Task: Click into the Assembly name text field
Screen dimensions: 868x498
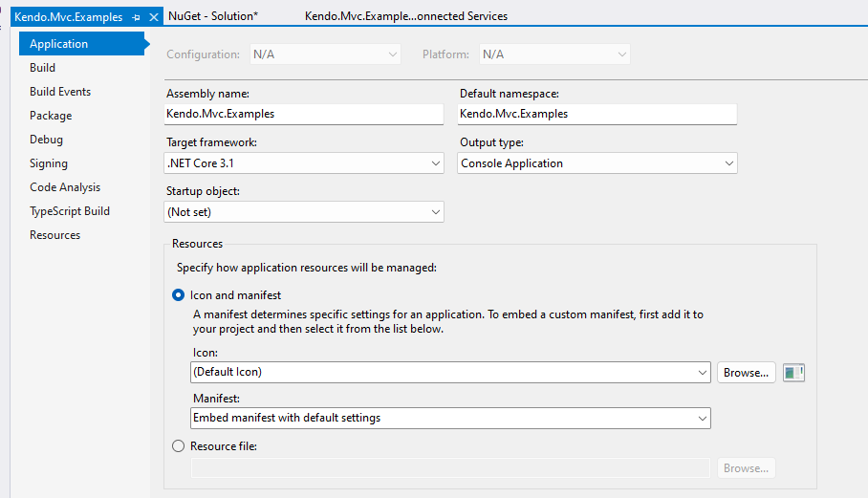Action: tap(304, 114)
